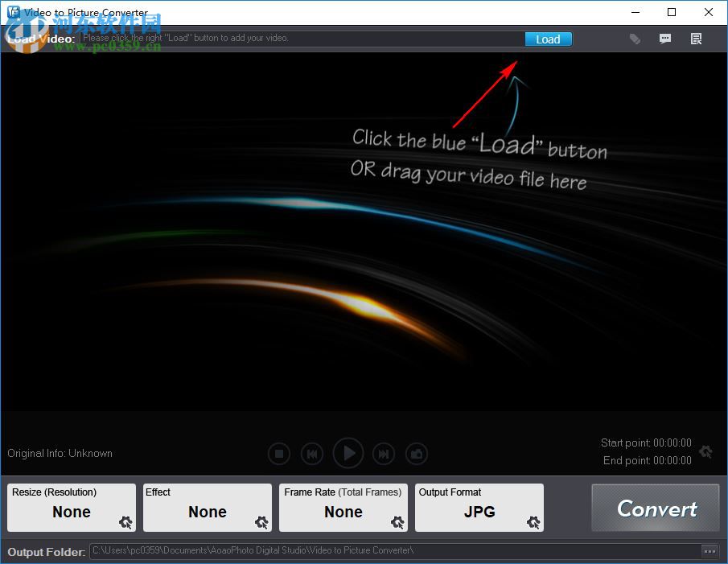Open the comments/feedback bubble icon
Image resolution: width=728 pixels, height=564 pixels.
tap(665, 38)
